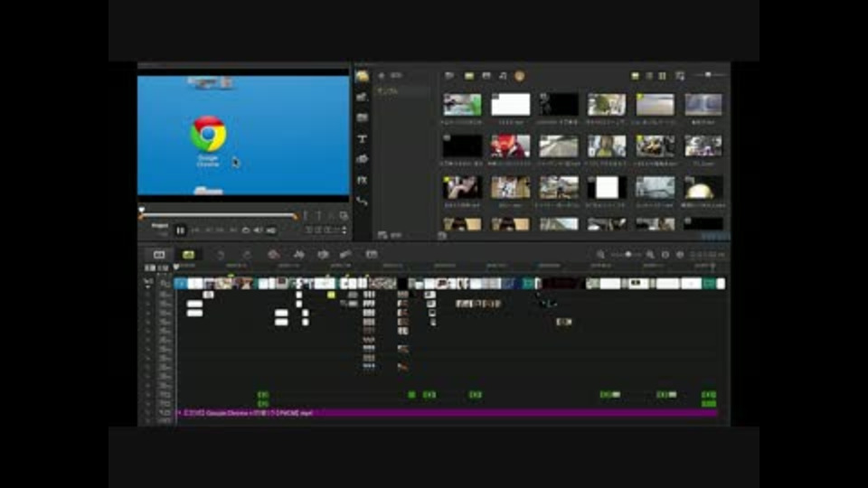Fit the project in timeline window

click(x=665, y=255)
